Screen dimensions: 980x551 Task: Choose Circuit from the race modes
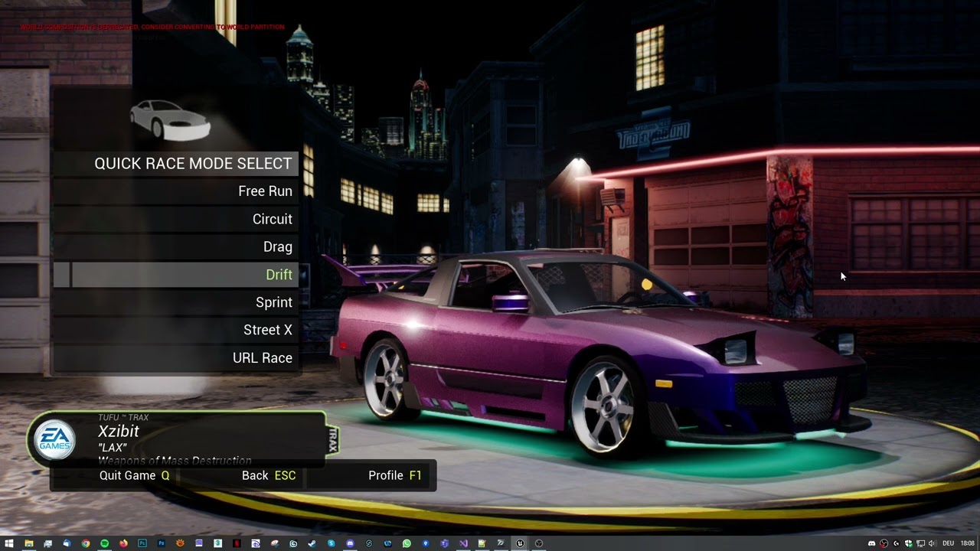click(272, 219)
